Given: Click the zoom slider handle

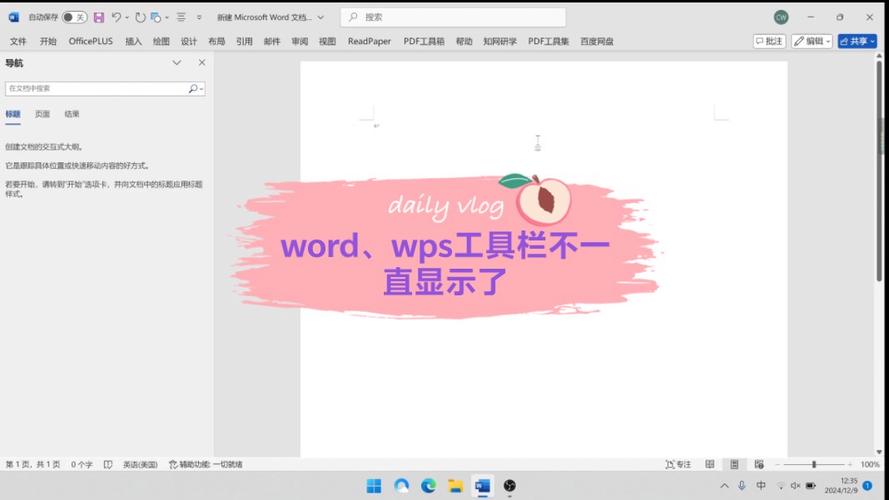Looking at the screenshot, I should point(814,464).
